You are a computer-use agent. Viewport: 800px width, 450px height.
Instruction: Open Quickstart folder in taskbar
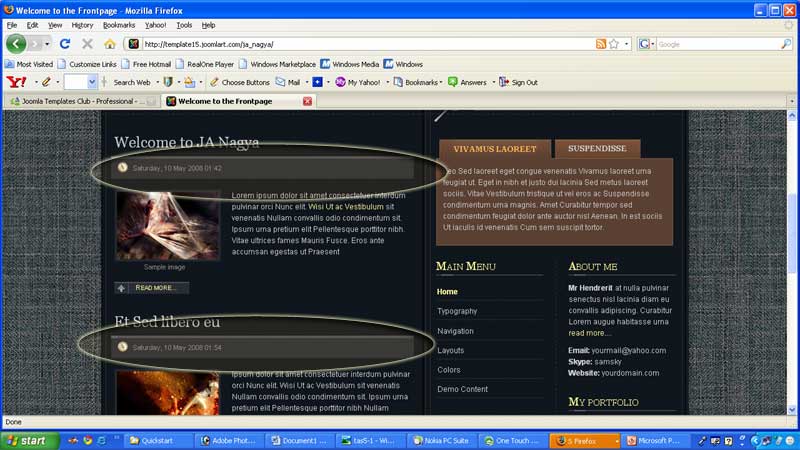click(159, 440)
